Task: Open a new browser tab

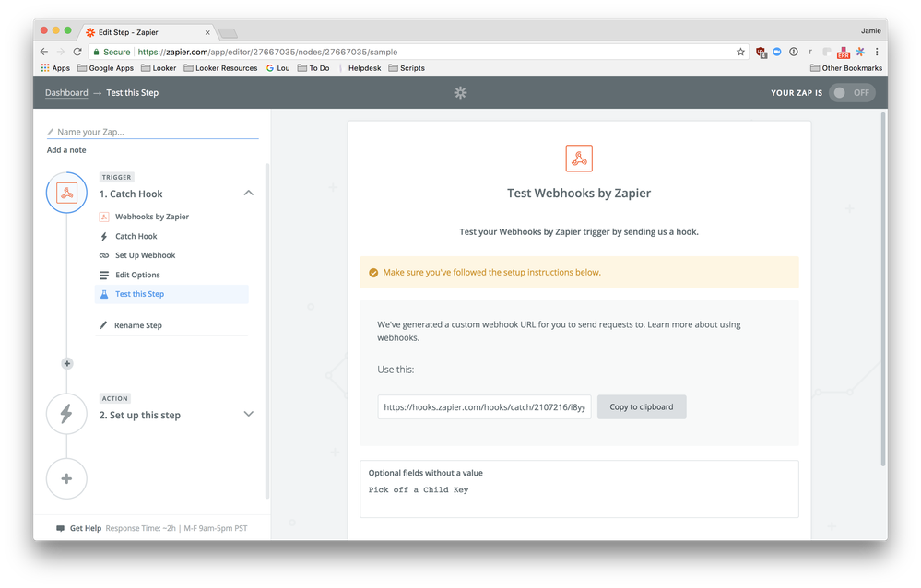Action: pyautogui.click(x=228, y=33)
